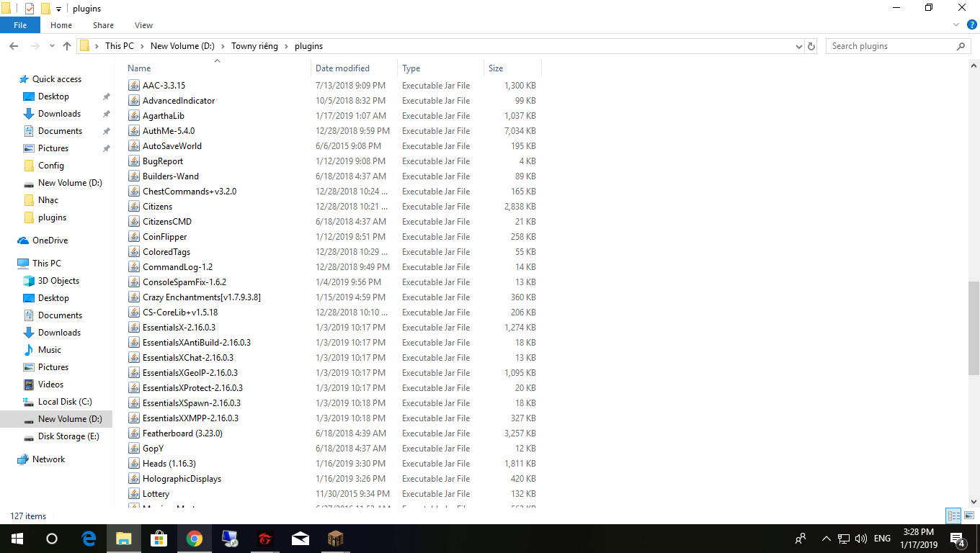
Task: Launch the Minecraft launcher from the taskbar
Action: tap(335, 538)
